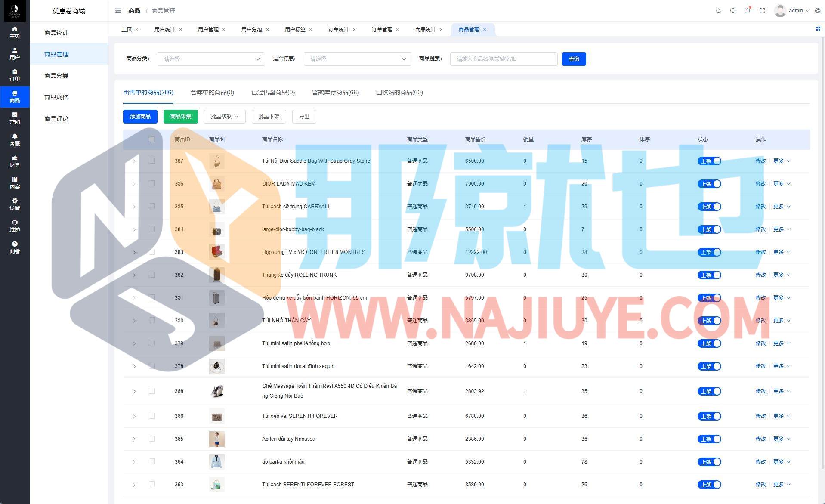Open the 批量修改 dropdown button
The image size is (825, 504).
[x=224, y=117]
